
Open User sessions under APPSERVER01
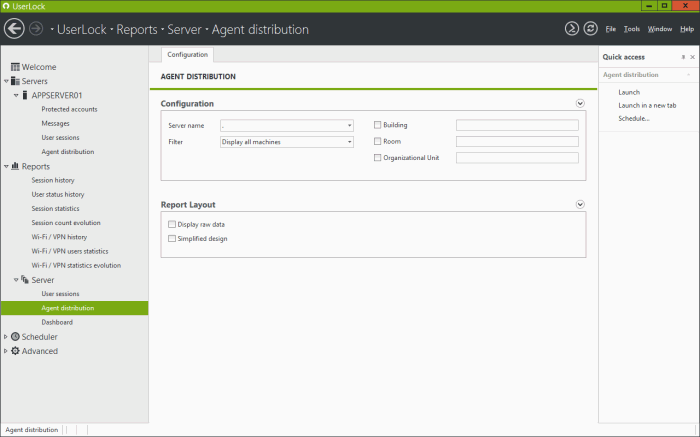point(60,137)
